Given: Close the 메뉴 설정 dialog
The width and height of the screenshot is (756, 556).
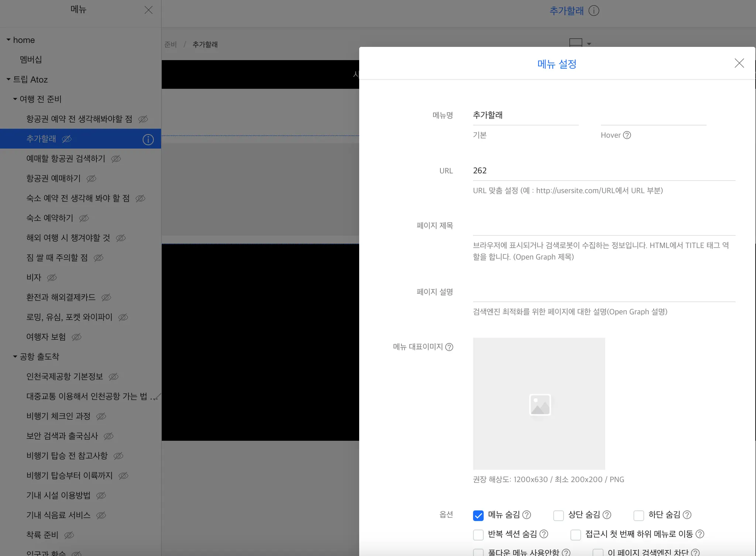Looking at the screenshot, I should pyautogui.click(x=739, y=63).
